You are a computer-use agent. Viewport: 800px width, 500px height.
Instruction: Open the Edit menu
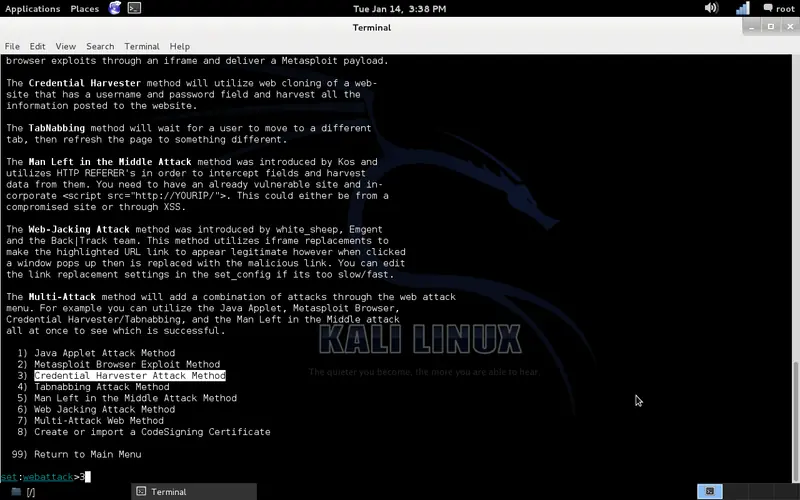tap(37, 46)
